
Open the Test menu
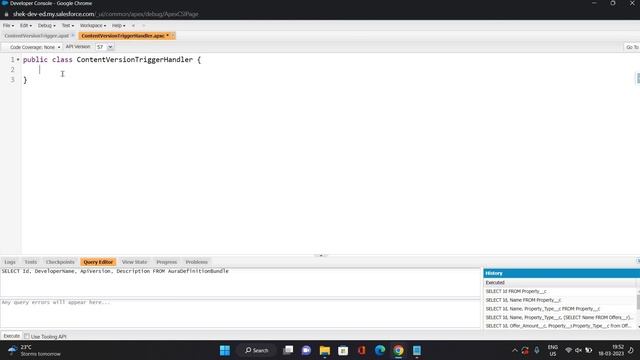pyautogui.click(x=68, y=25)
